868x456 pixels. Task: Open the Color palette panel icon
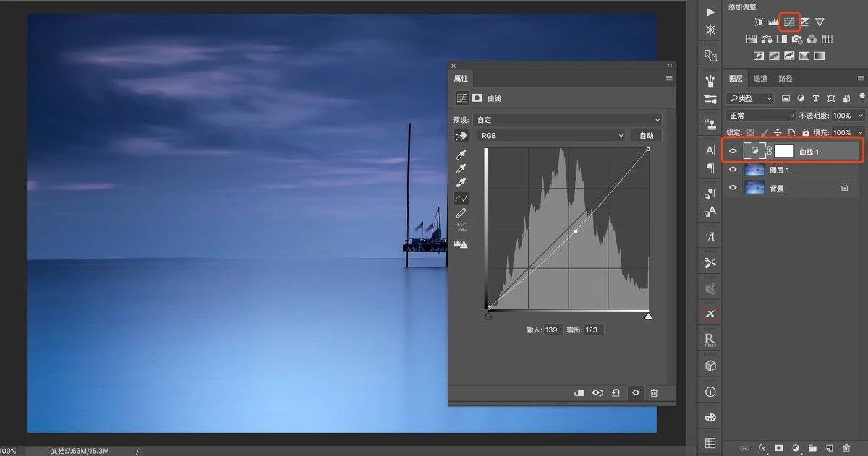710,418
